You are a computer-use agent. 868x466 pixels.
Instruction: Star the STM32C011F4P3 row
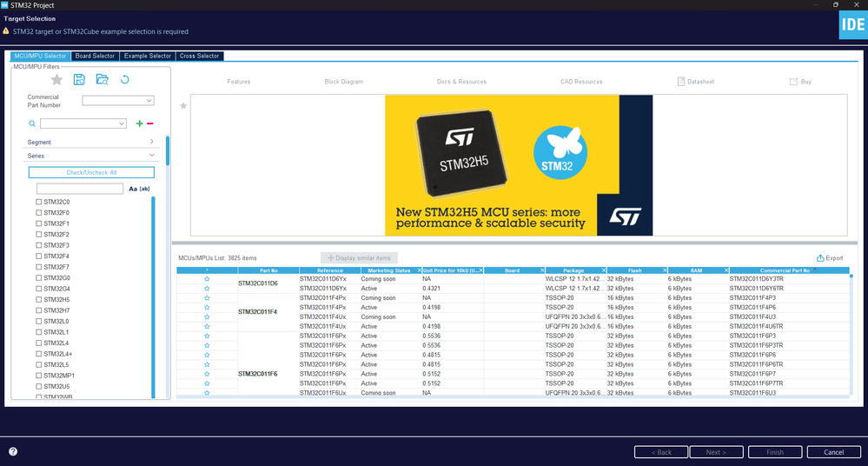(x=207, y=298)
